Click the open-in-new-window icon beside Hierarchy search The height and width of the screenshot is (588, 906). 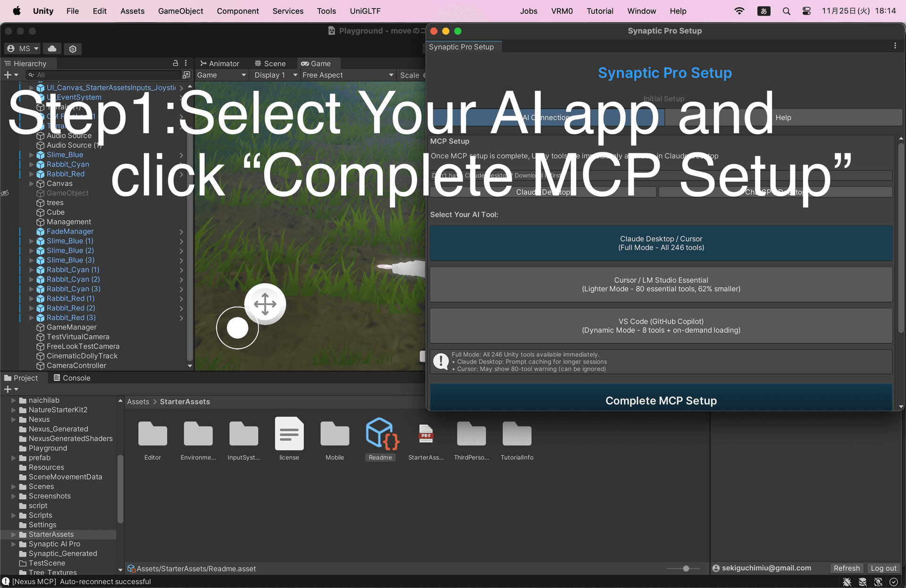[187, 75]
